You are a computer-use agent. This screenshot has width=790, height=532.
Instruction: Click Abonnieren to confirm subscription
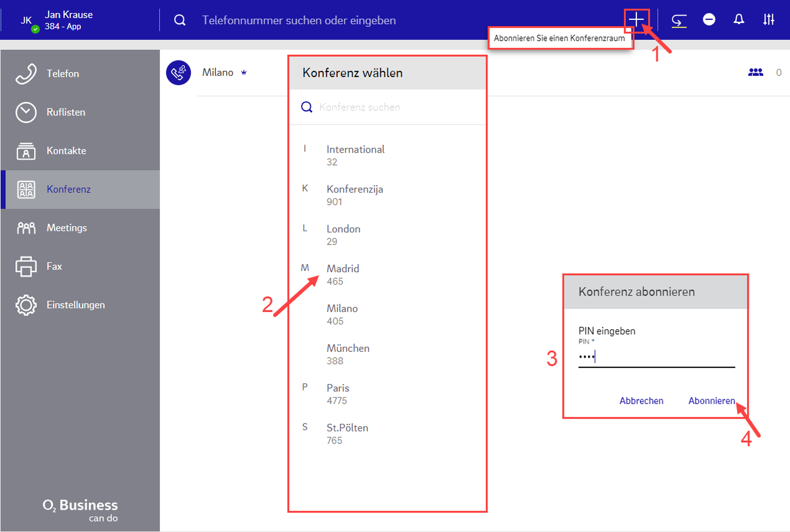(711, 401)
